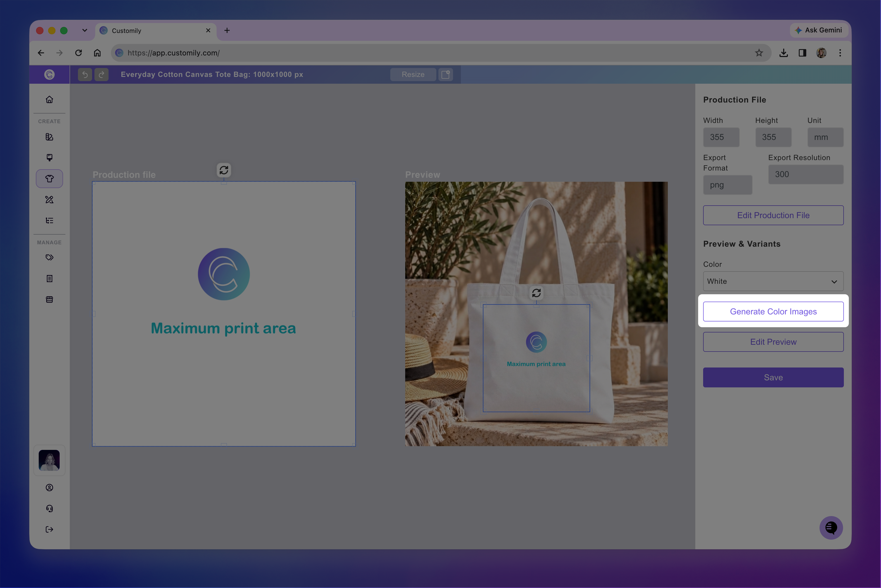The image size is (881, 588).
Task: Click the icon button next to Resize
Action: coord(445,75)
